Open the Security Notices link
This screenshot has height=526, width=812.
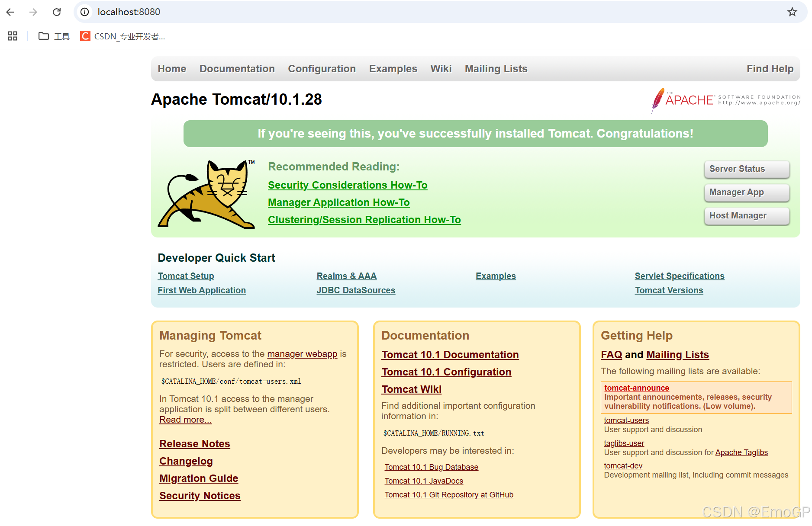[200, 496]
